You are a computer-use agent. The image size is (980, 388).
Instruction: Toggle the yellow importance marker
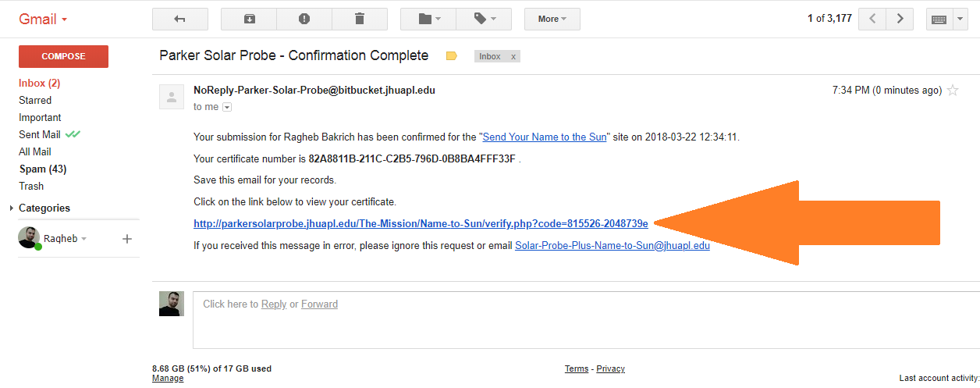pyautogui.click(x=451, y=56)
